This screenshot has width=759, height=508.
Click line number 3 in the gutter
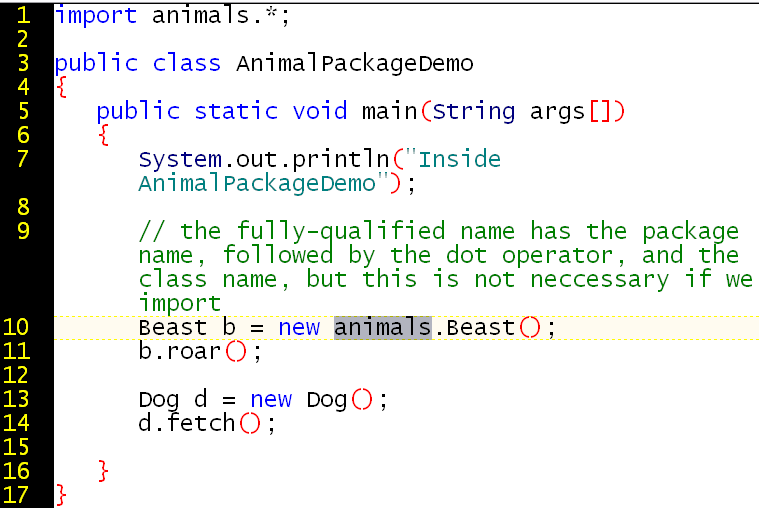(23, 63)
